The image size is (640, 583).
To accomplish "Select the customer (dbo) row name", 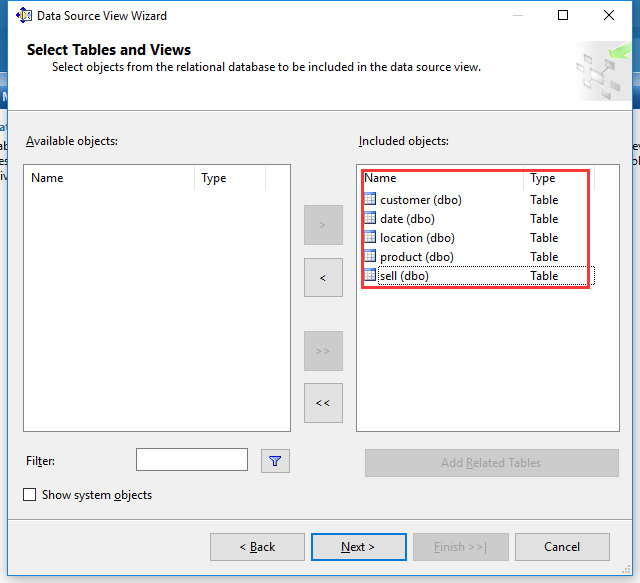I will coord(420,200).
